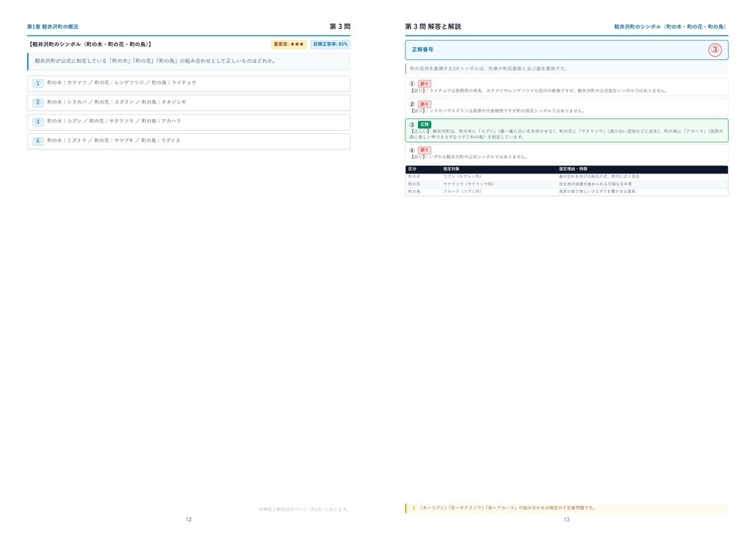Image resolution: width=756 pixels, height=535 pixels.
Task: Click the circled 1 marker beside カラマツ choice
Action: [38, 84]
